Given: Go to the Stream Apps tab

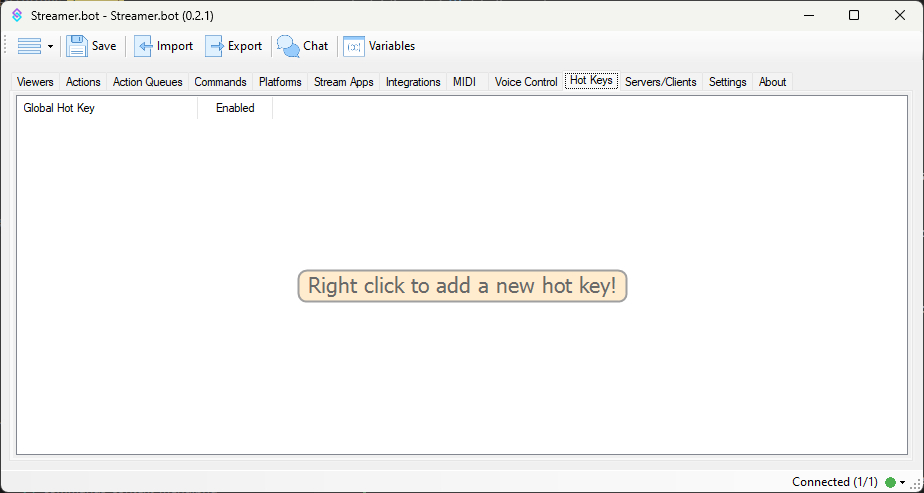Looking at the screenshot, I should [343, 82].
